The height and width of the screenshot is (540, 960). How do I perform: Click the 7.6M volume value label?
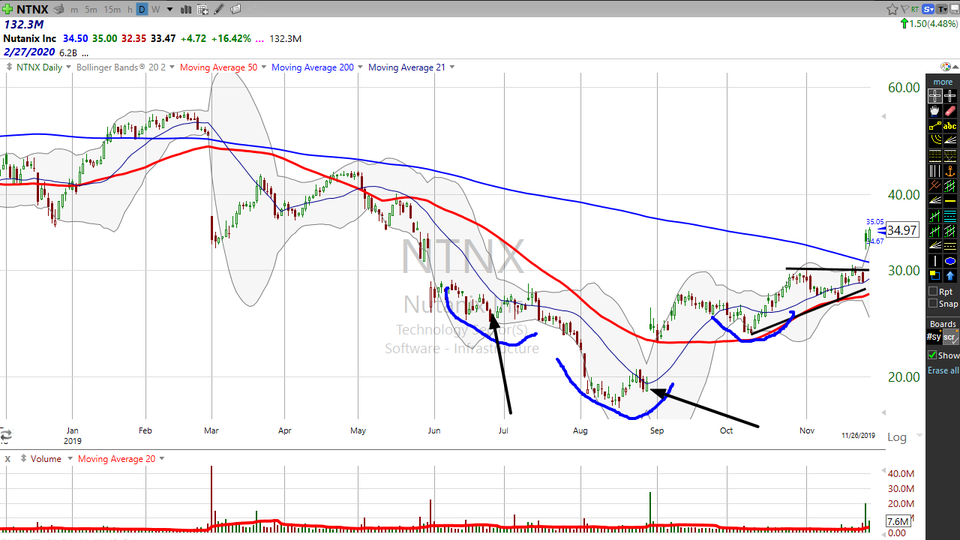point(898,521)
